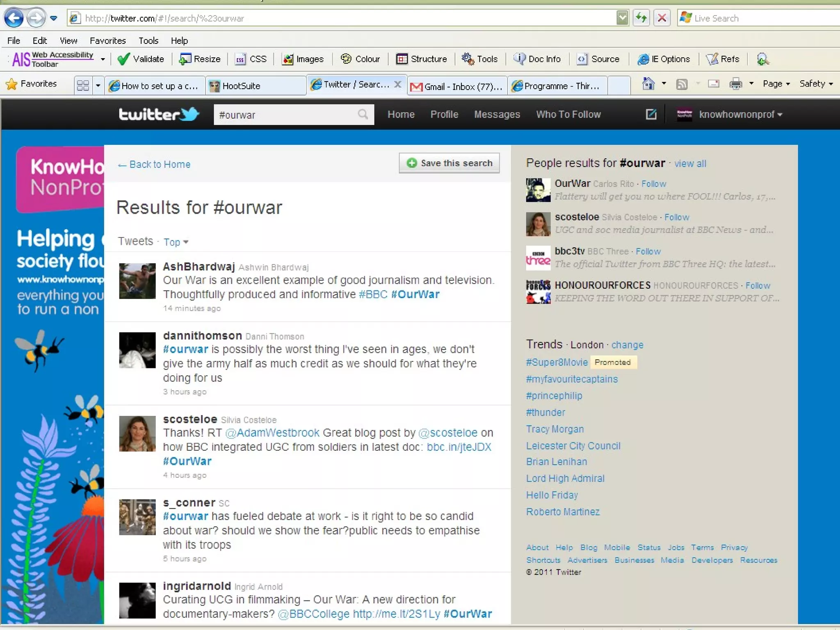Click the browser Home house icon

(x=648, y=84)
